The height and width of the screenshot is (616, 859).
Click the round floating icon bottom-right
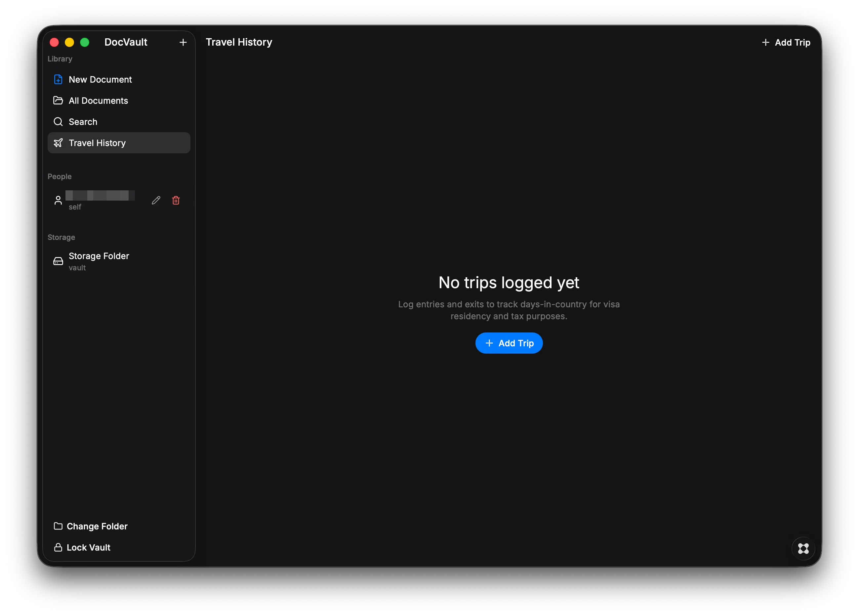(803, 548)
